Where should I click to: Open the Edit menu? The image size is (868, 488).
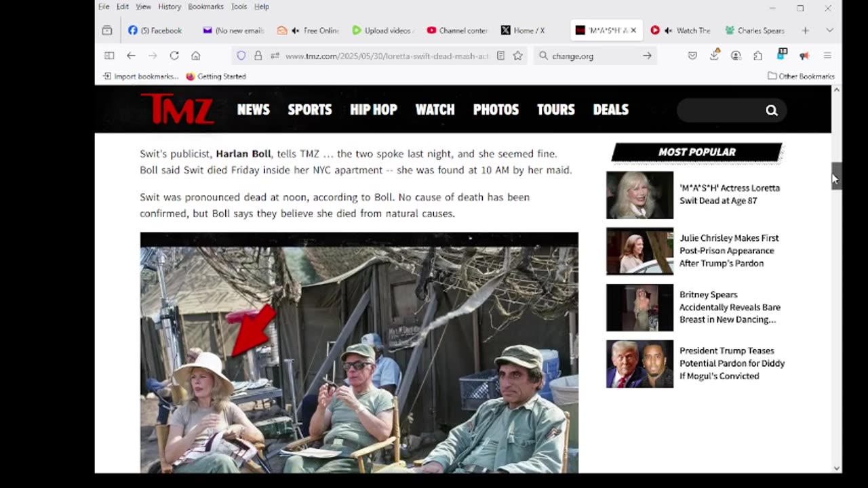(x=123, y=7)
